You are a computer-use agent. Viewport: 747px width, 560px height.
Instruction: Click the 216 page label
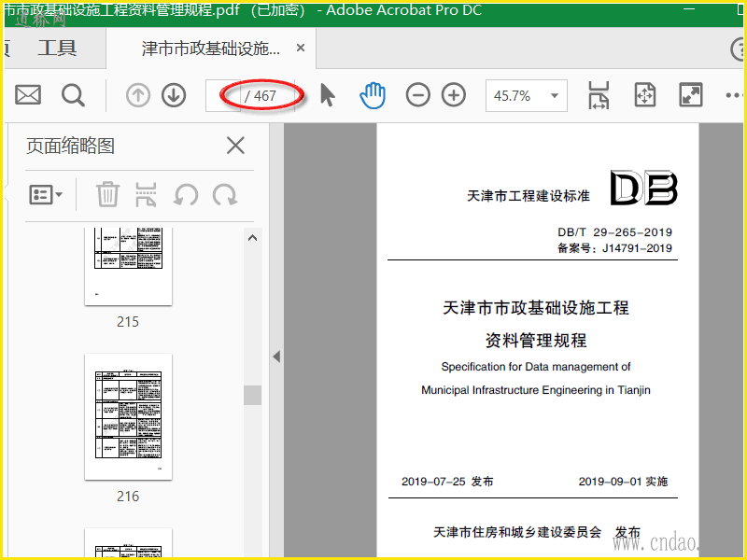128,497
